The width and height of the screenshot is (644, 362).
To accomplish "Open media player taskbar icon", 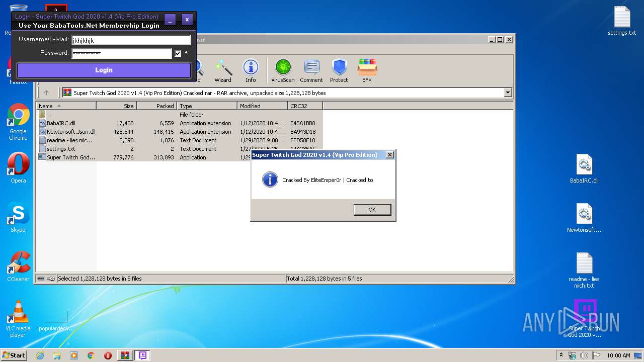I will point(74,355).
